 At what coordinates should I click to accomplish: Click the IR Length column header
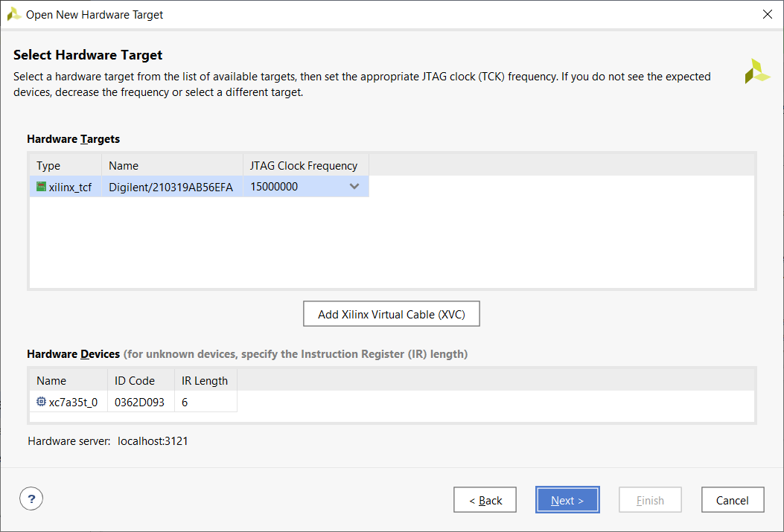point(205,381)
